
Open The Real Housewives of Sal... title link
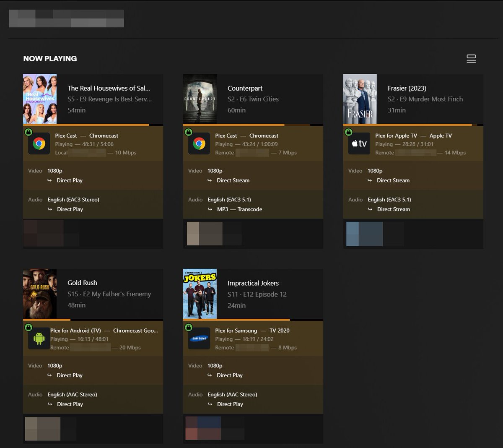tap(109, 88)
